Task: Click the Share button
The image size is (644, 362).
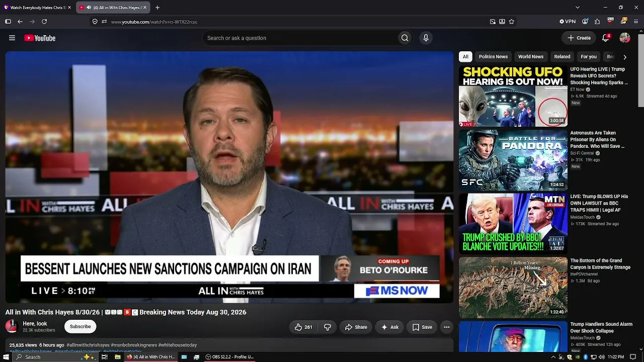Action: coord(356,327)
